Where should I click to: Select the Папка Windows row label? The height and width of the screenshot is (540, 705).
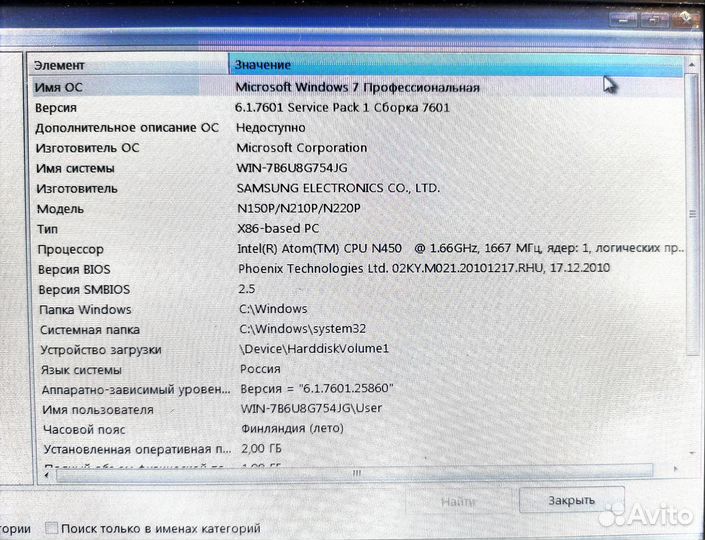pos(85,310)
